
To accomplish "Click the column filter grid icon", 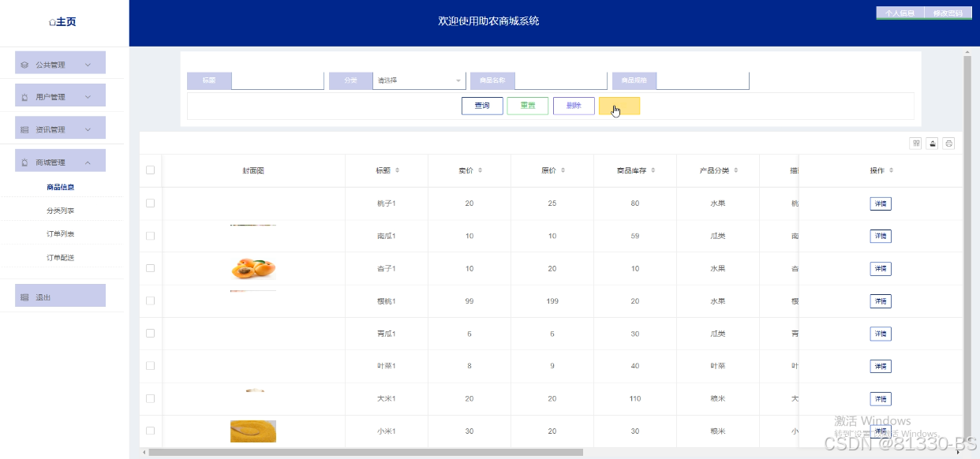I will pyautogui.click(x=916, y=144).
